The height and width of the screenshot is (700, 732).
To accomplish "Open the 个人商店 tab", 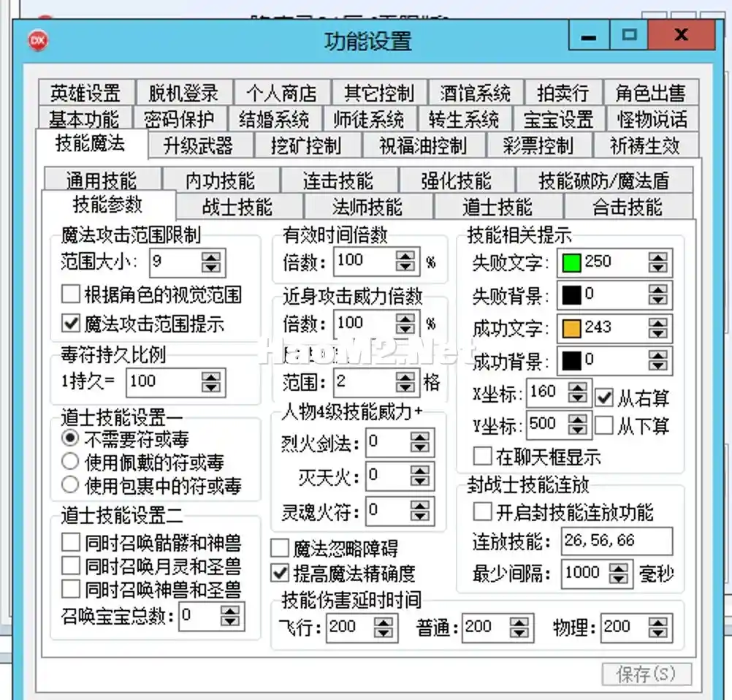I will pyautogui.click(x=281, y=93).
